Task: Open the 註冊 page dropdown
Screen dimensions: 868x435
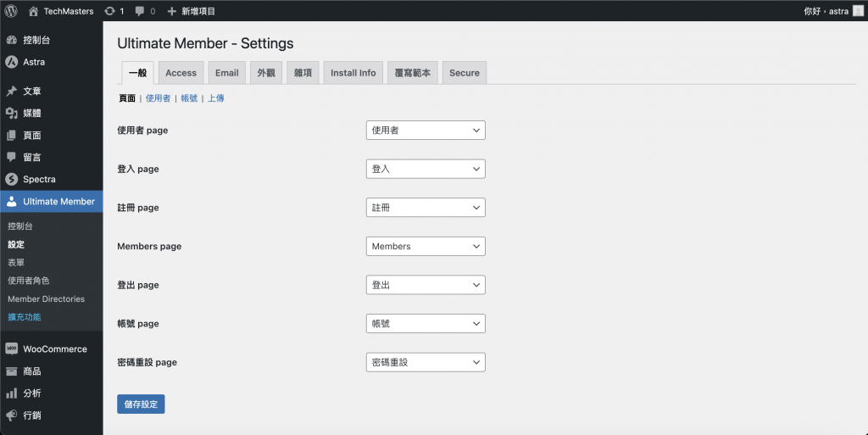Action: tap(426, 208)
